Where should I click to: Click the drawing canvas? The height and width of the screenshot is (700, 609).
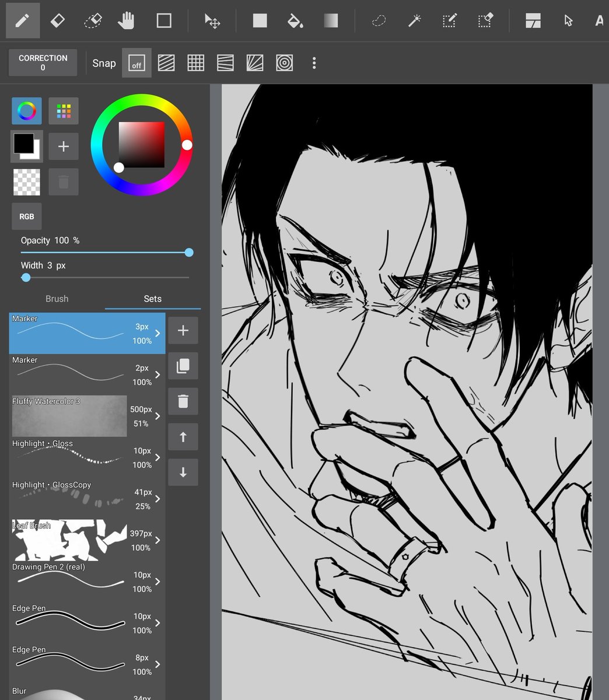[407, 392]
